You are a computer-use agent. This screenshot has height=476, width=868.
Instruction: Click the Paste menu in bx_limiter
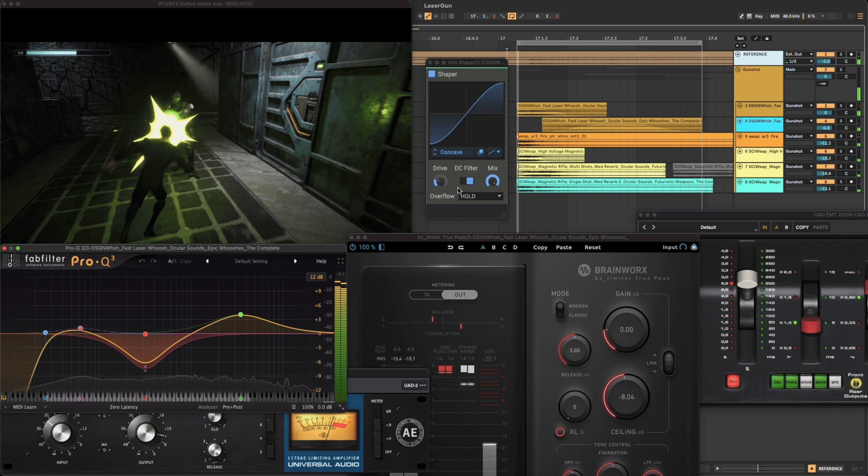pyautogui.click(x=564, y=247)
